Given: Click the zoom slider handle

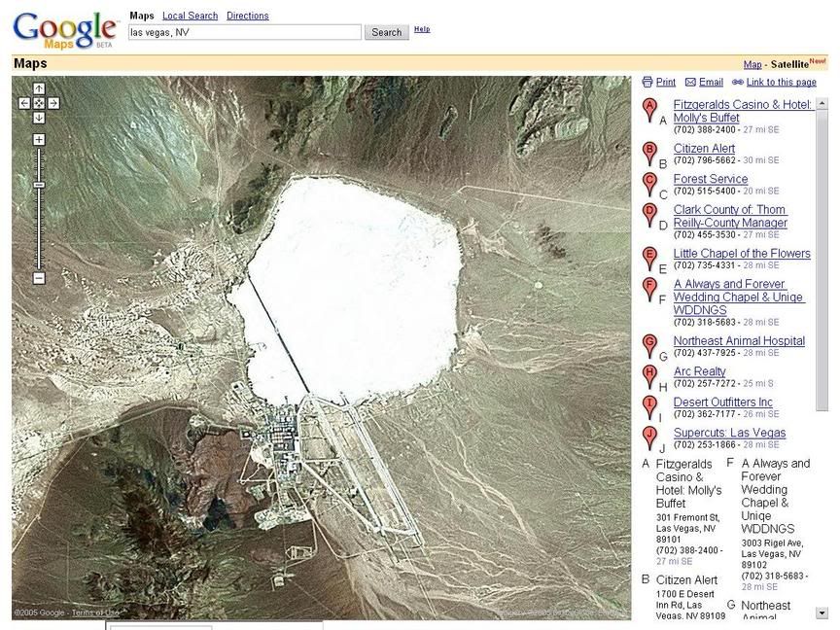Looking at the screenshot, I should point(39,185).
